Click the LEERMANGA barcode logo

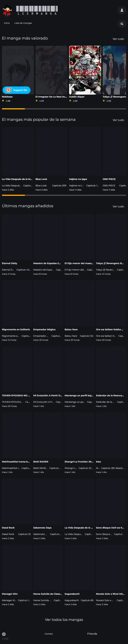point(37,10)
